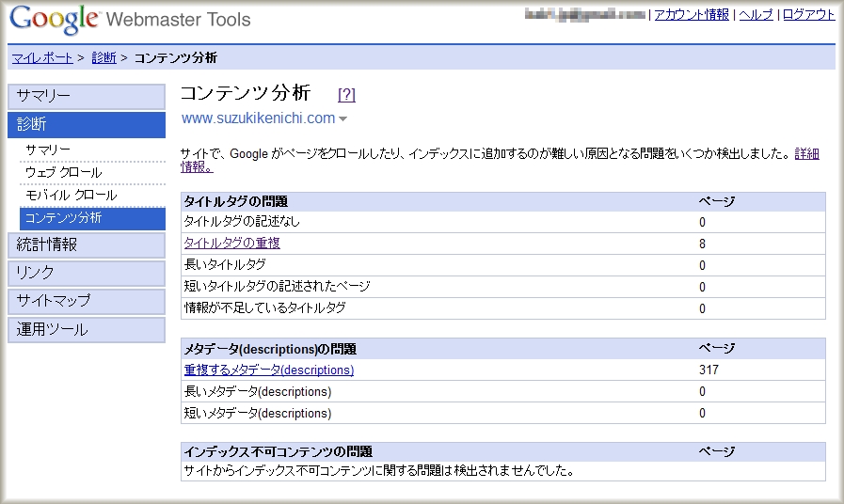Click the ログアウト link
Viewport: 844px width, 504px height.
[x=808, y=14]
